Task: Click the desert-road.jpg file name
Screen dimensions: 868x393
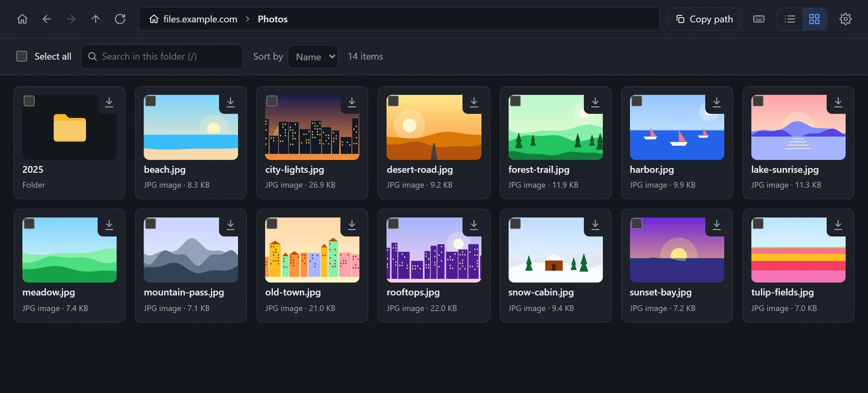Action: tap(420, 170)
